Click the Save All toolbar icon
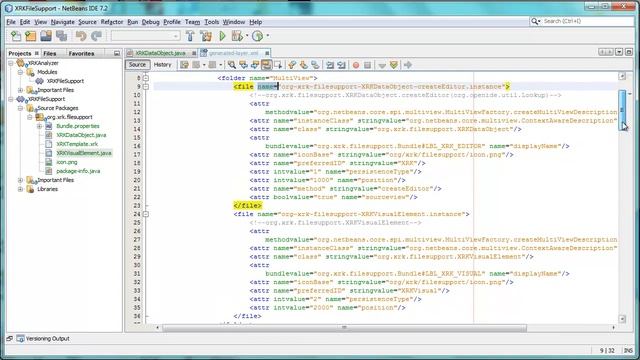 (x=61, y=36)
